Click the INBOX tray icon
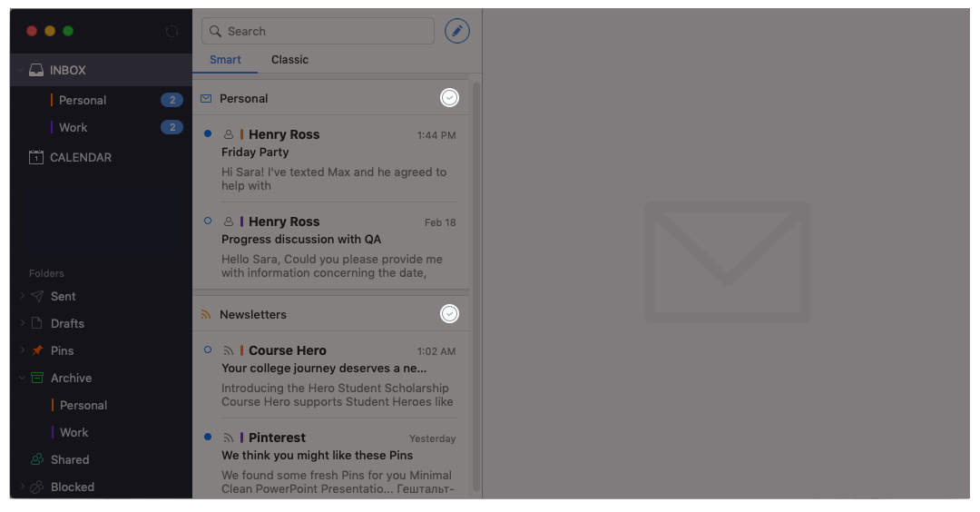Screen dimensions: 980x512 pyautogui.click(x=36, y=70)
